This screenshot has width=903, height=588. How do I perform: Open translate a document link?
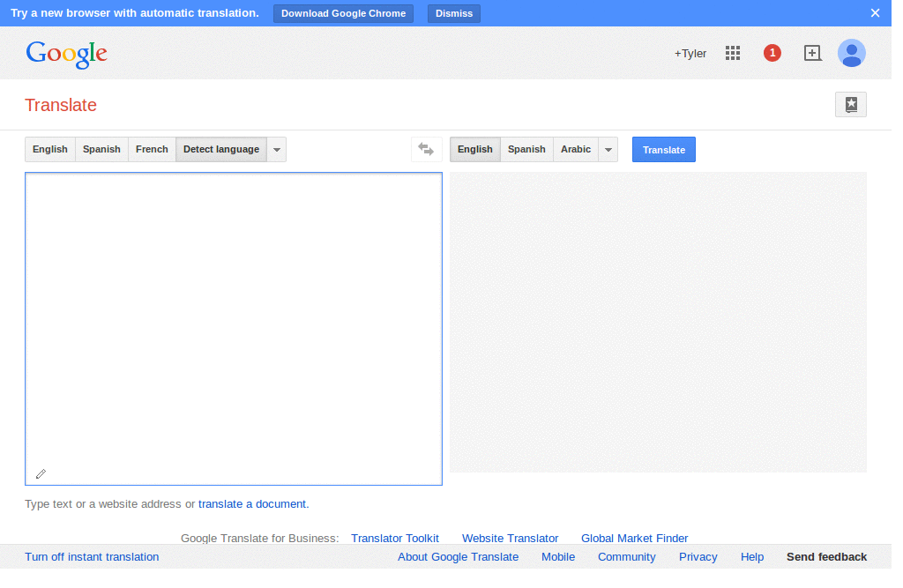pyautogui.click(x=252, y=504)
